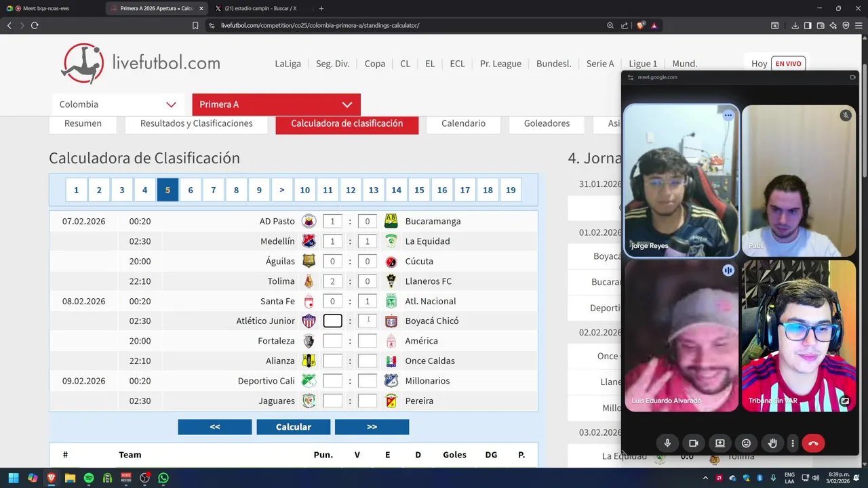Open Leo AI assistant icon
This screenshot has width=868, height=488.
(833, 25)
